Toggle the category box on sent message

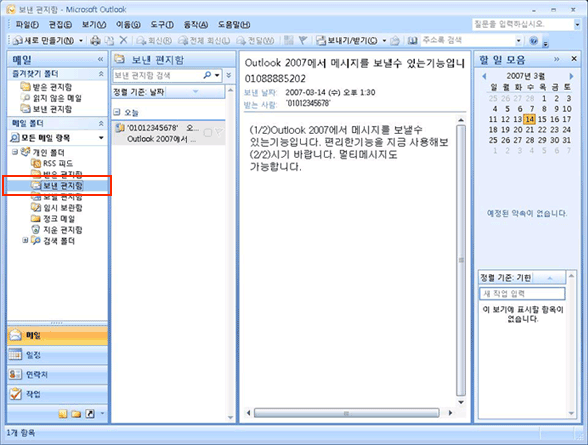(207, 133)
